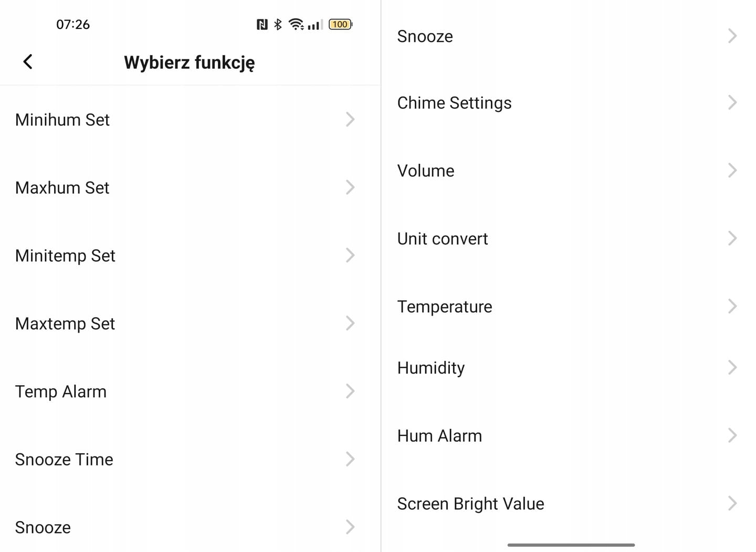Expand the Temp Alarm chevron
Viewport: 756px width, 552px height.
(350, 391)
